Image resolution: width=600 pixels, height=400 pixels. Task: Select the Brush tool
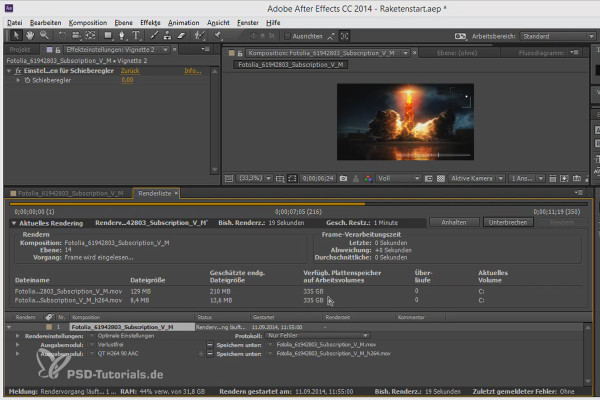point(154,36)
